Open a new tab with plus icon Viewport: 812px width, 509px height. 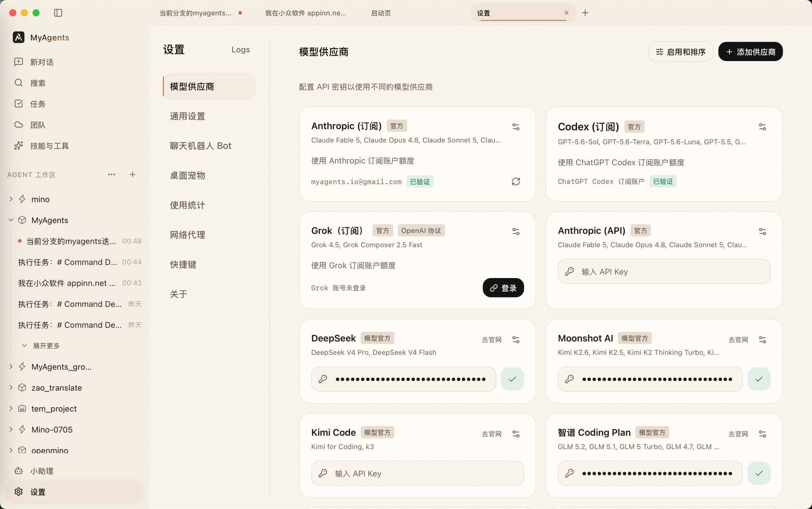(585, 13)
